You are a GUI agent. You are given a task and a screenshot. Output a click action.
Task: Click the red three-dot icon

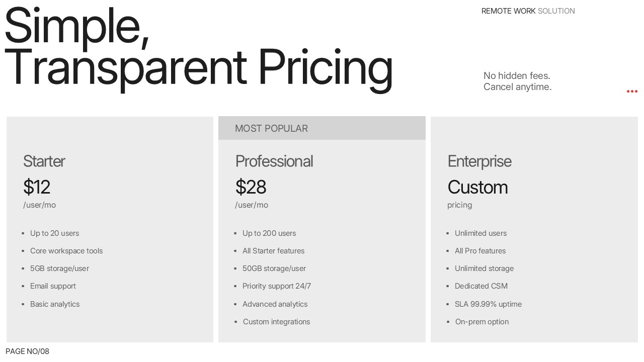pos(632,92)
